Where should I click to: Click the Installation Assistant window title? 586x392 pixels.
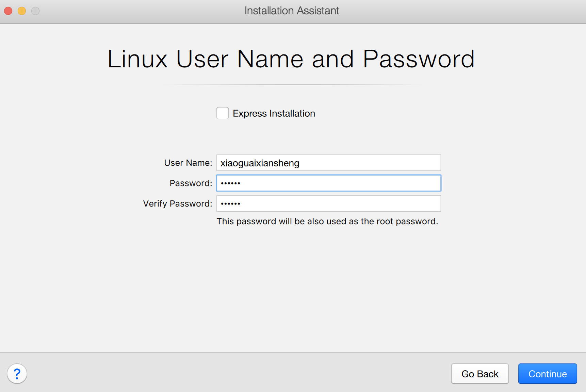pyautogui.click(x=292, y=11)
